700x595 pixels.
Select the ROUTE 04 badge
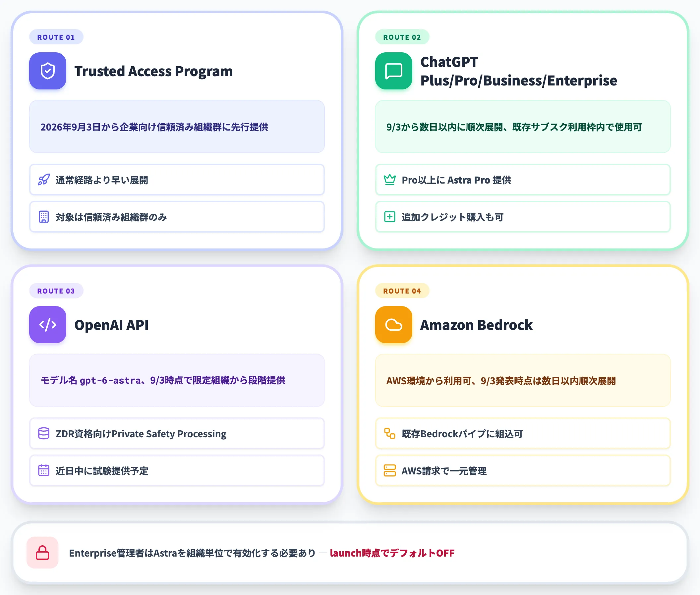coord(402,291)
